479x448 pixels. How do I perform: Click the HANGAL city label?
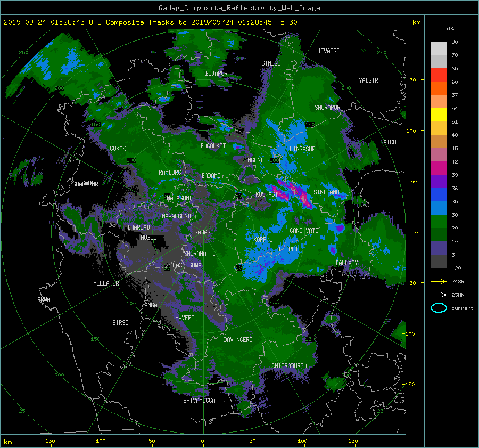[x=151, y=305]
